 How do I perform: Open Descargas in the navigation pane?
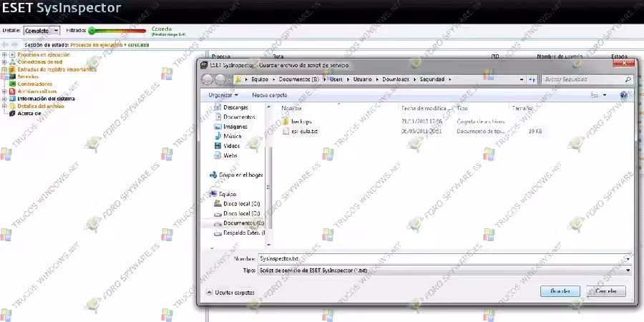pos(235,107)
